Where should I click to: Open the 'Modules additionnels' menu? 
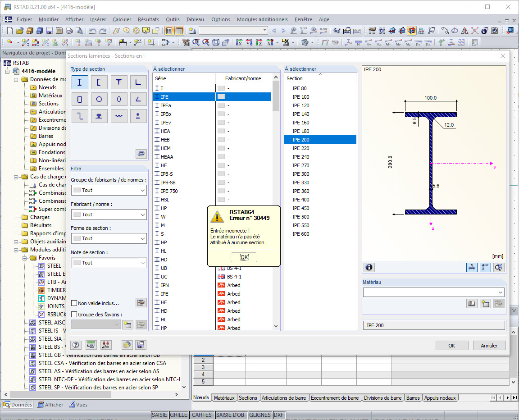(x=262, y=19)
